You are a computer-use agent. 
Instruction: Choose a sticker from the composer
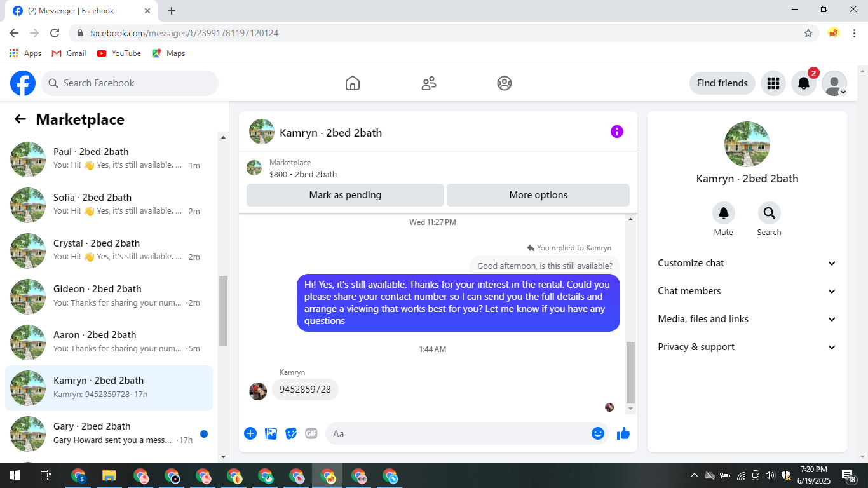pyautogui.click(x=291, y=433)
